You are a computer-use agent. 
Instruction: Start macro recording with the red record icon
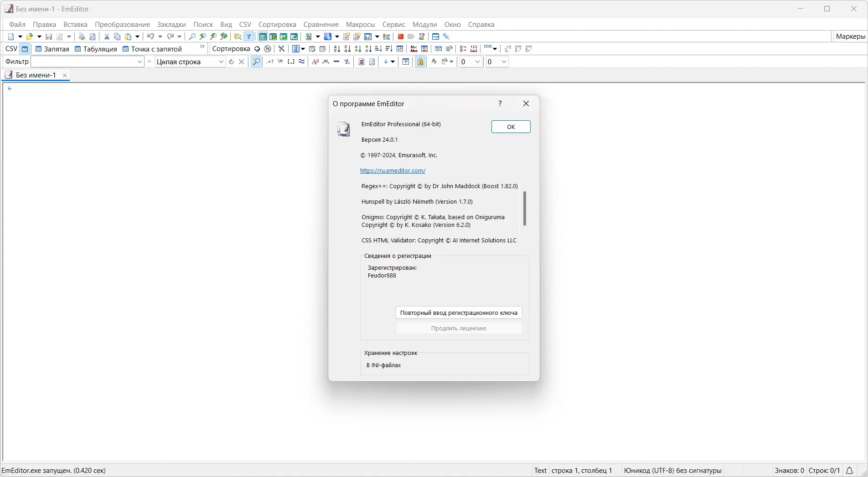(x=400, y=36)
